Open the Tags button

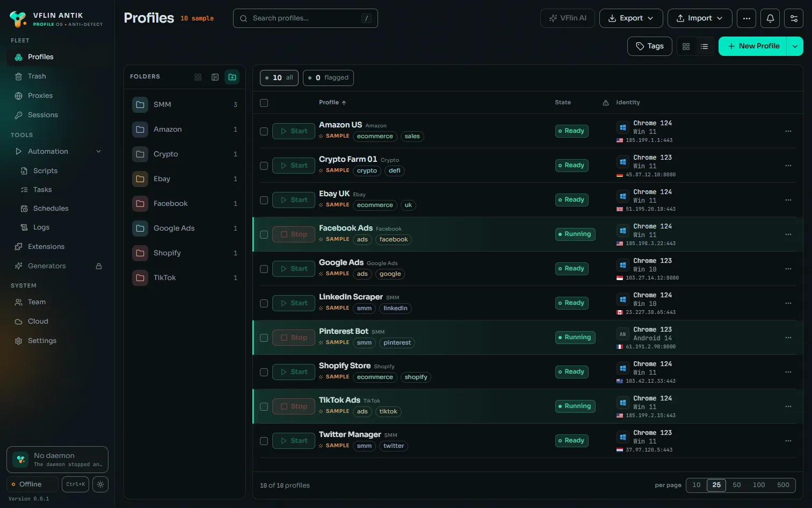649,46
